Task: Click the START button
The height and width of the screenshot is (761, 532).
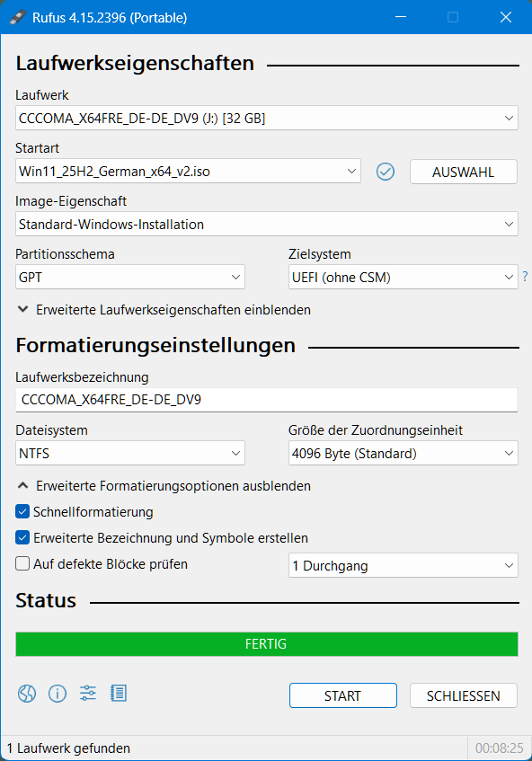Action: (343, 695)
